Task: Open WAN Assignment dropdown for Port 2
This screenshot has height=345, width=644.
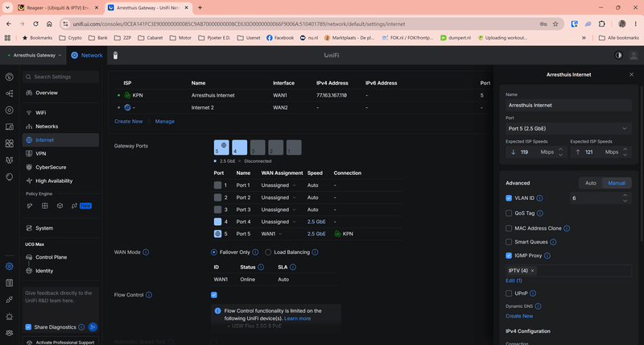Action: [279, 197]
